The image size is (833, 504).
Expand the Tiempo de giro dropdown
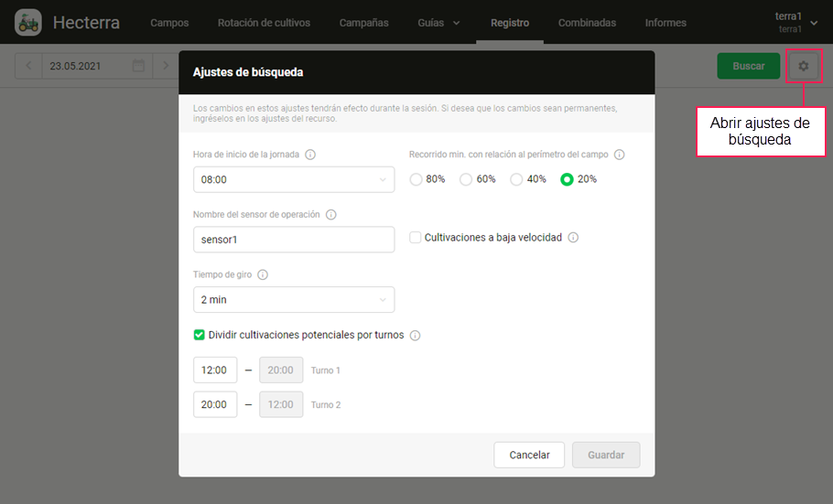[x=293, y=300]
